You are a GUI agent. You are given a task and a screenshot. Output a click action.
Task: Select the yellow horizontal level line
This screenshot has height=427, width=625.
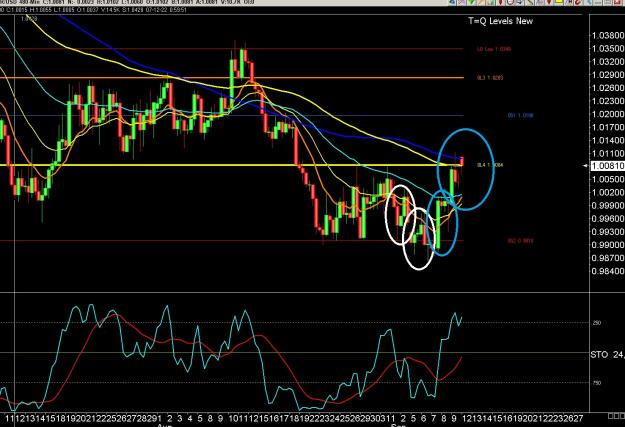pyautogui.click(x=231, y=165)
